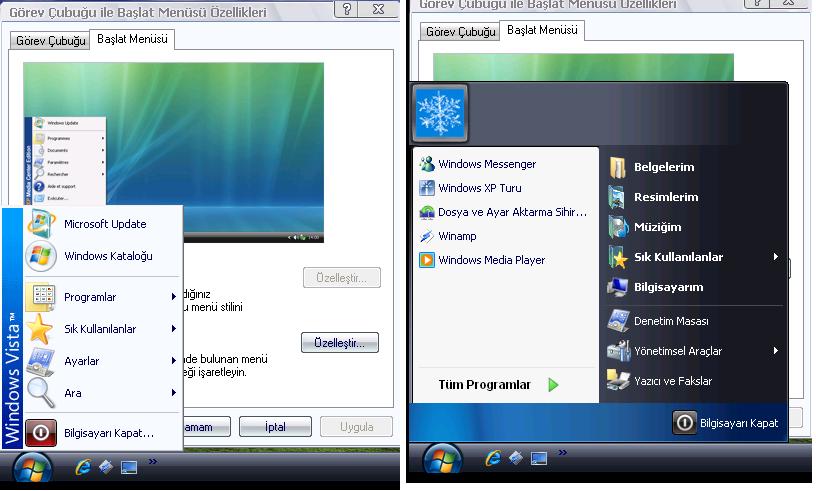Click the enabled Özelleştir... button
This screenshot has height=491, width=816.
click(340, 343)
